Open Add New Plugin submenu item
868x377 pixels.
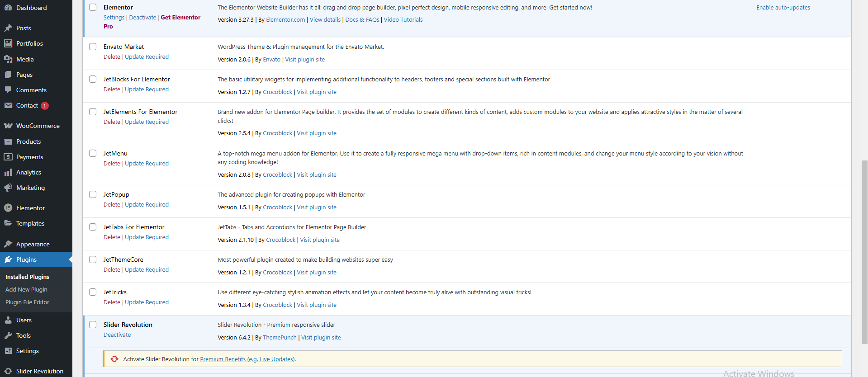point(26,289)
